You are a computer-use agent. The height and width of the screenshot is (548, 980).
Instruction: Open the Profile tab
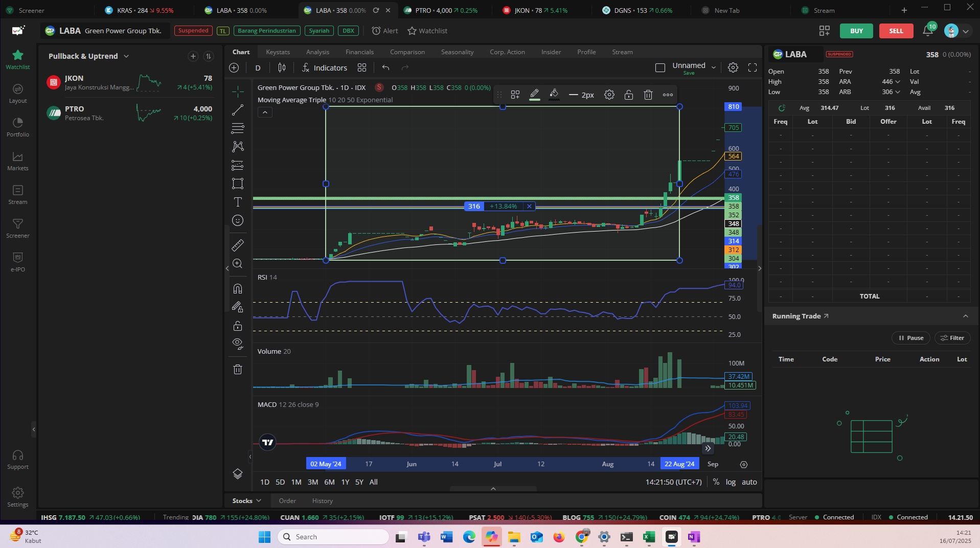coord(586,52)
